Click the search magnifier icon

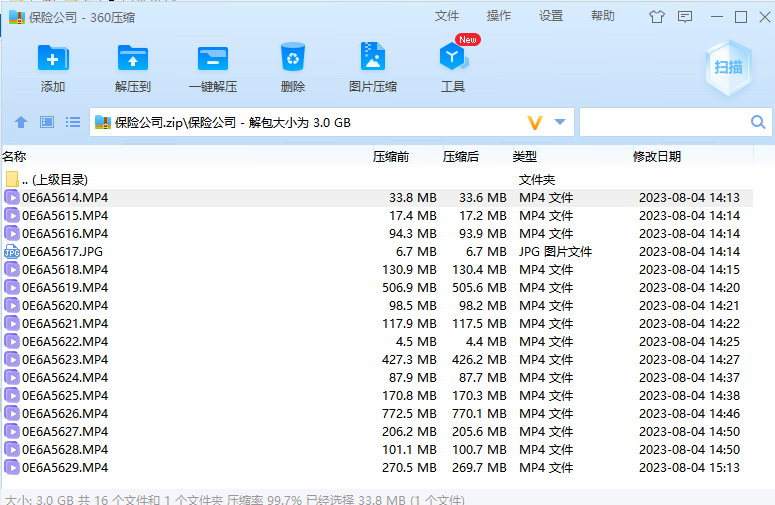[x=758, y=122]
